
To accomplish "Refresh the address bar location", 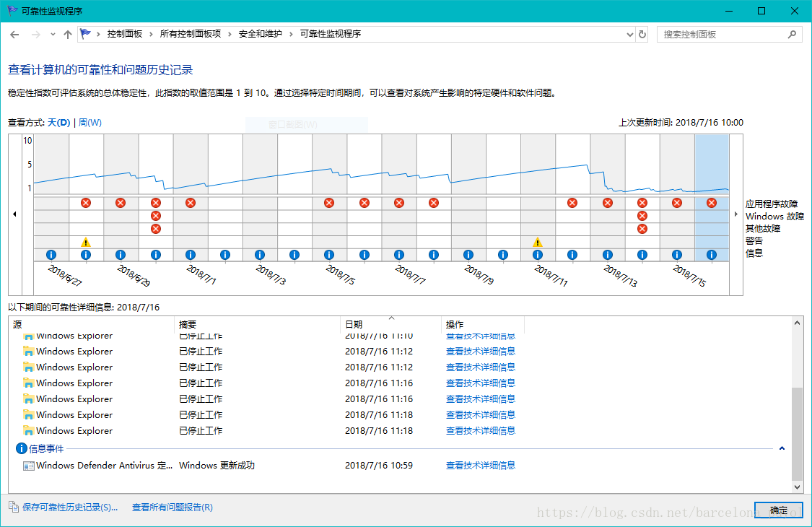I will tap(642, 34).
